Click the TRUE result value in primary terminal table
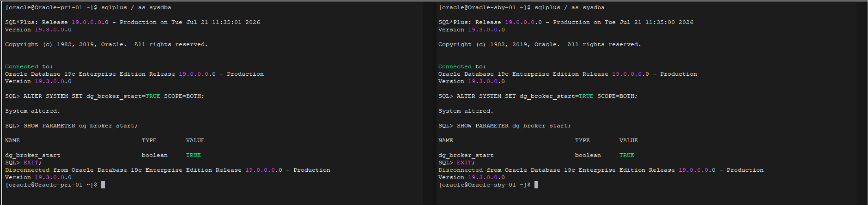The width and height of the screenshot is (868, 205). 194,155
